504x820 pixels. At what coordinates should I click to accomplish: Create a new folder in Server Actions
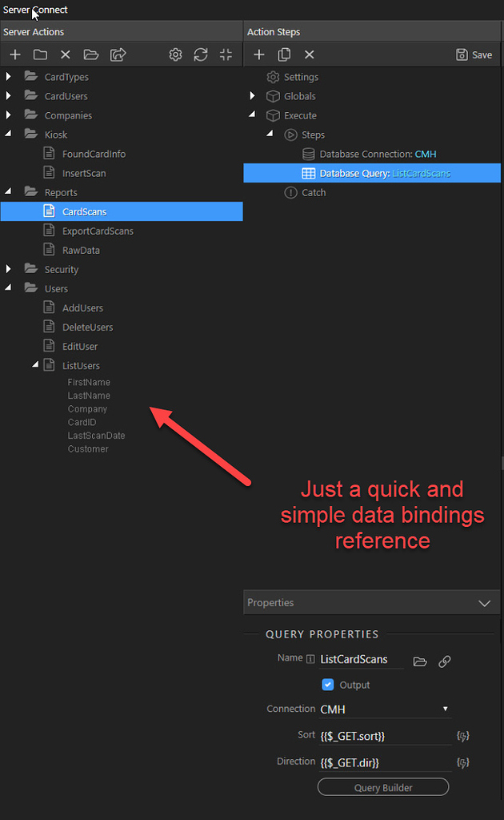pyautogui.click(x=40, y=54)
